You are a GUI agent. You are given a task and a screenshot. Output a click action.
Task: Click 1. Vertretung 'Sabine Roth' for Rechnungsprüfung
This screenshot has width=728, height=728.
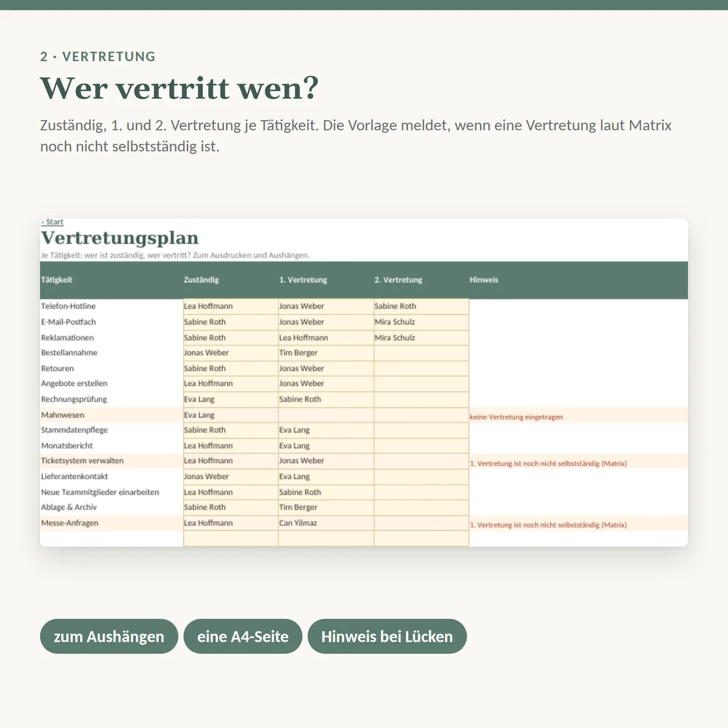coord(326,399)
